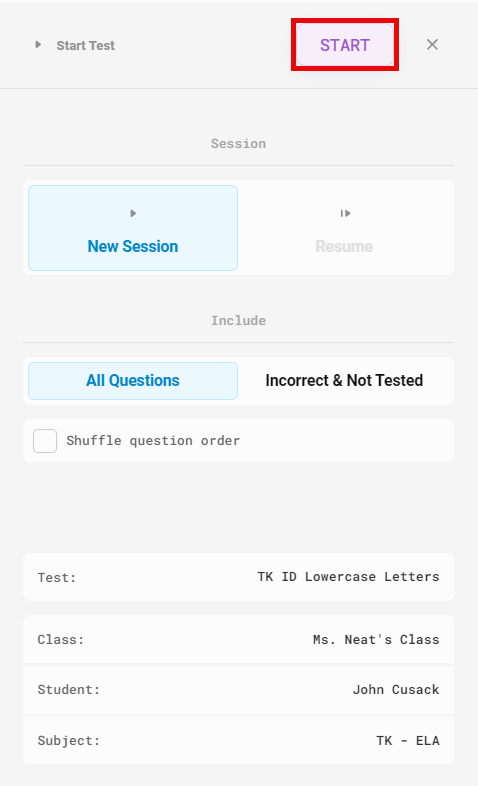
Task: Select the New Session option
Action: (x=133, y=228)
